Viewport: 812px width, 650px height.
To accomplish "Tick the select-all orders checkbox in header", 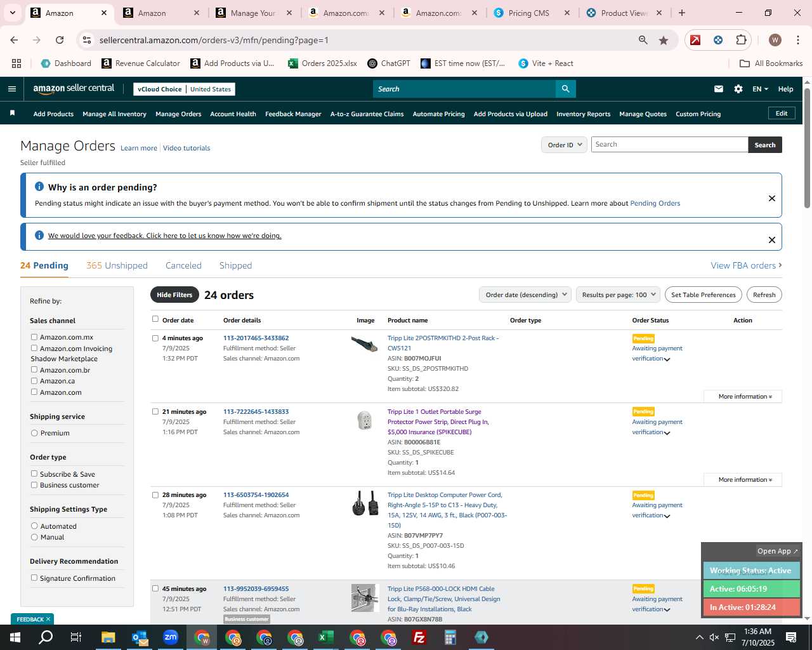I will (155, 319).
